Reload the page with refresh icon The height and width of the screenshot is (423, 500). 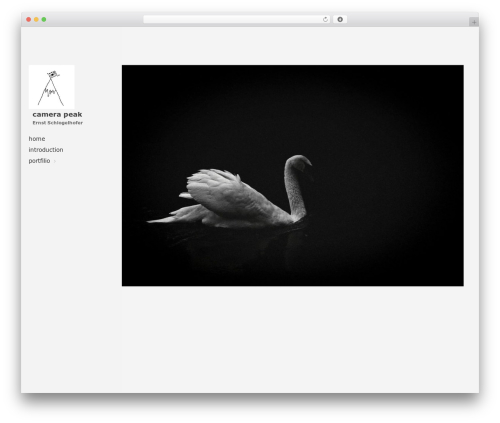325,19
